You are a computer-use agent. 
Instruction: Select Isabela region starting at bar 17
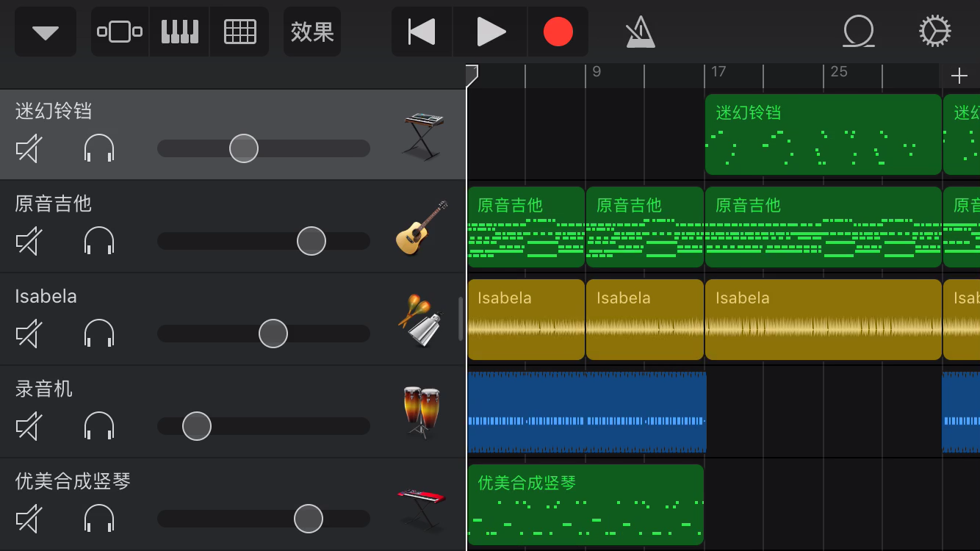pos(824,320)
